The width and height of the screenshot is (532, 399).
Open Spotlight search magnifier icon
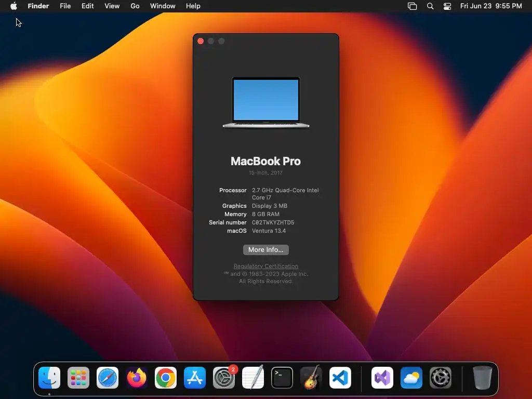(430, 6)
